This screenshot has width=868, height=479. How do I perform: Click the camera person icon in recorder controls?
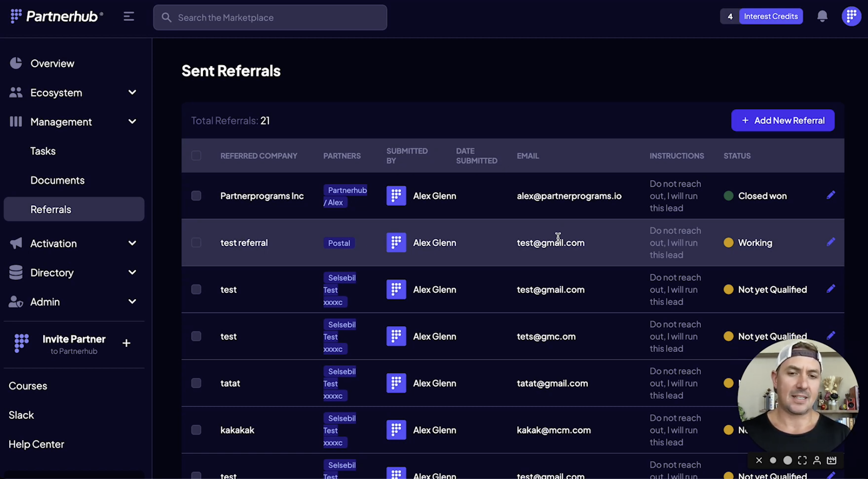click(x=817, y=460)
